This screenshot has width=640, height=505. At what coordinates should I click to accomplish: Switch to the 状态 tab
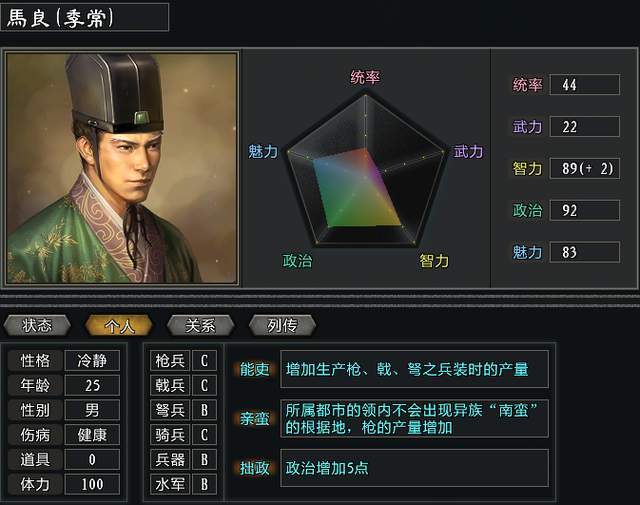(37, 325)
